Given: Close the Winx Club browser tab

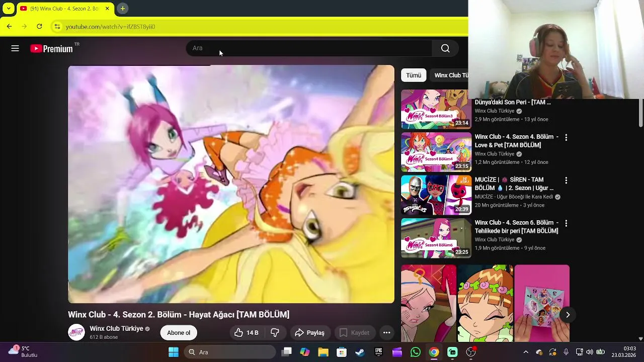Looking at the screenshot, I should 107,9.
